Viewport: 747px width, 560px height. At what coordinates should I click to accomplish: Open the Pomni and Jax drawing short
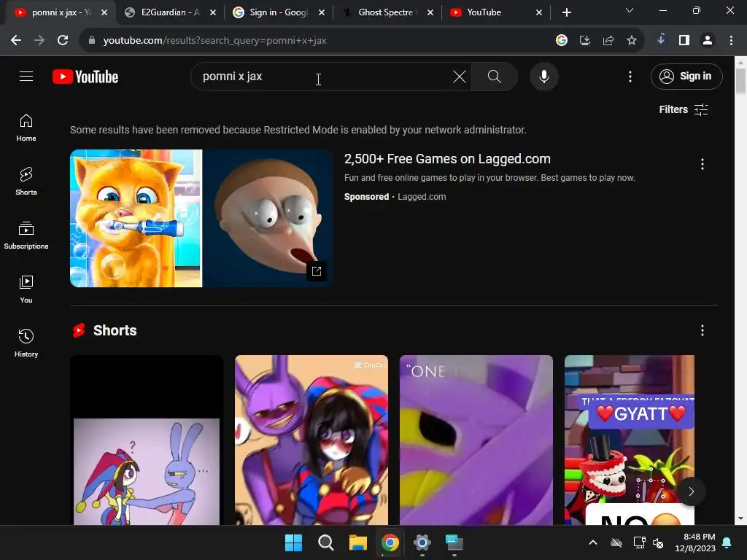tap(147, 440)
